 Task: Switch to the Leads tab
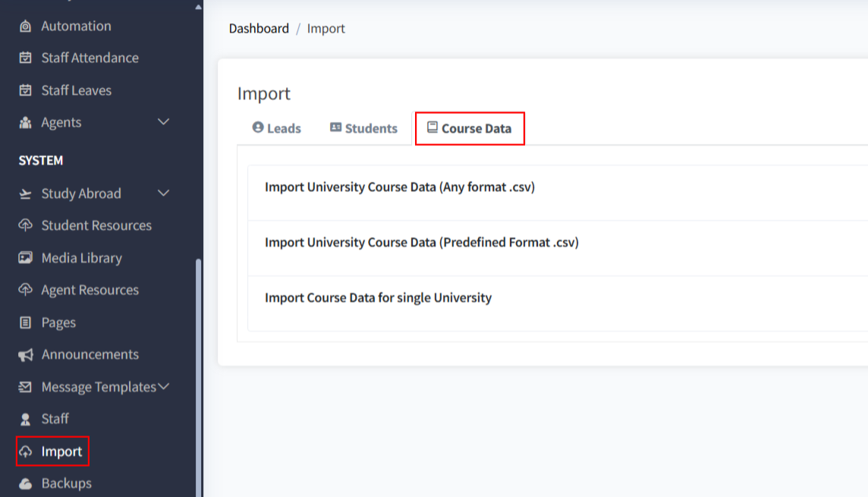pyautogui.click(x=277, y=128)
